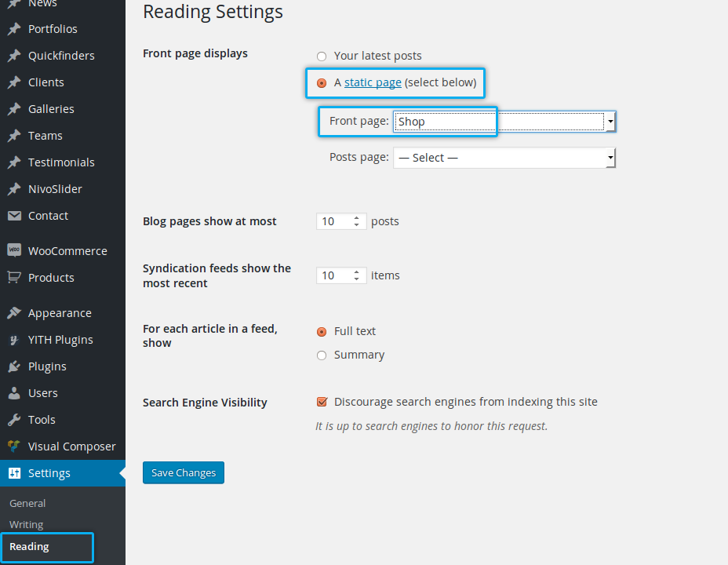Image resolution: width=728 pixels, height=565 pixels.
Task: Open the General settings submenu item
Action: (x=27, y=503)
